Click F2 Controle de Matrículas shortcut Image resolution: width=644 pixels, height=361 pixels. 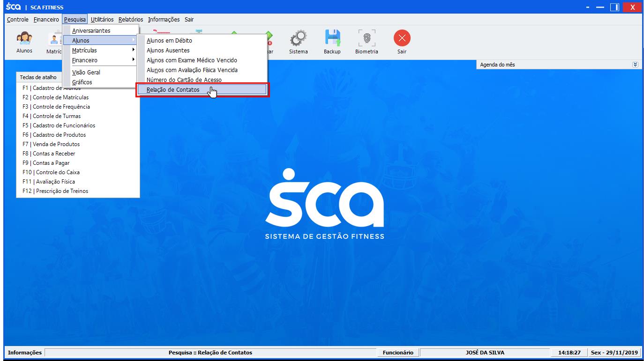click(x=55, y=97)
